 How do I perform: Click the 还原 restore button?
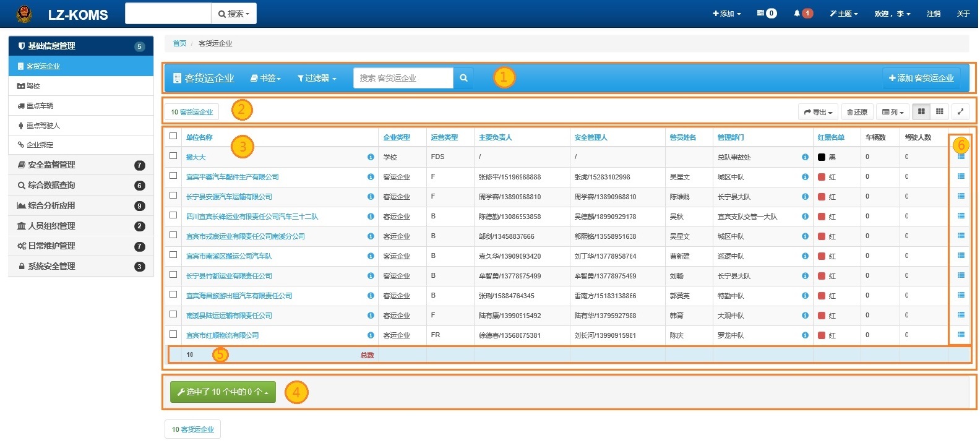(x=857, y=112)
